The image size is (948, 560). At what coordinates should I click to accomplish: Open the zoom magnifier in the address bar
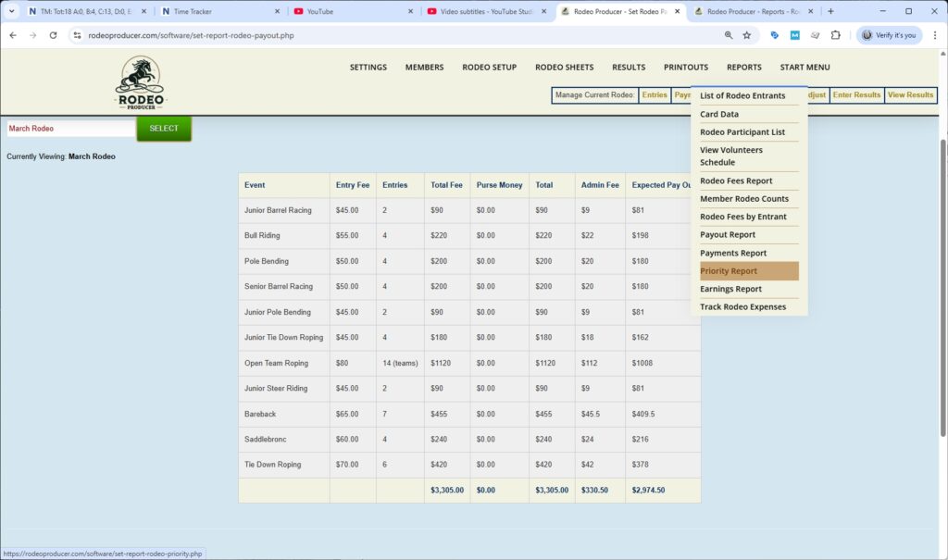click(727, 34)
